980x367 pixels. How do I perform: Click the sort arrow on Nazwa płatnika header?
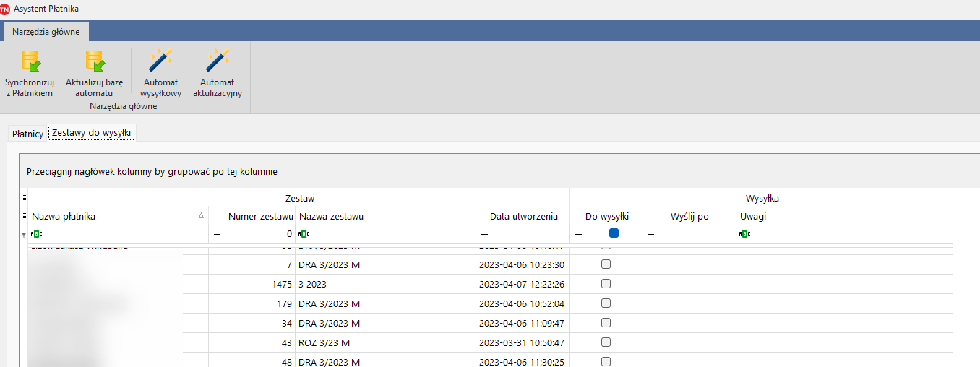click(x=201, y=216)
